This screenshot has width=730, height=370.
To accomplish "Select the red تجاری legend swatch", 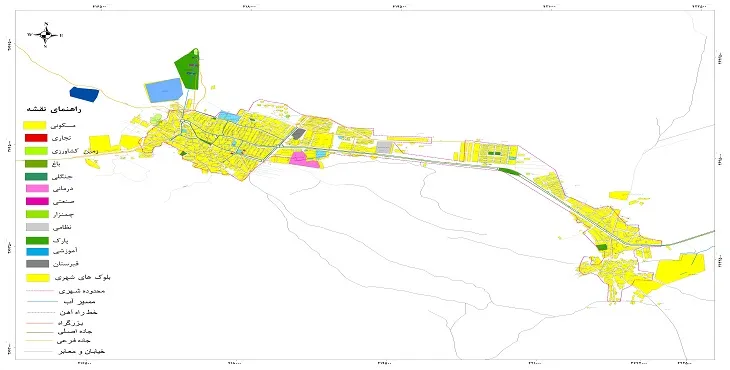I will pyautogui.click(x=35, y=138).
